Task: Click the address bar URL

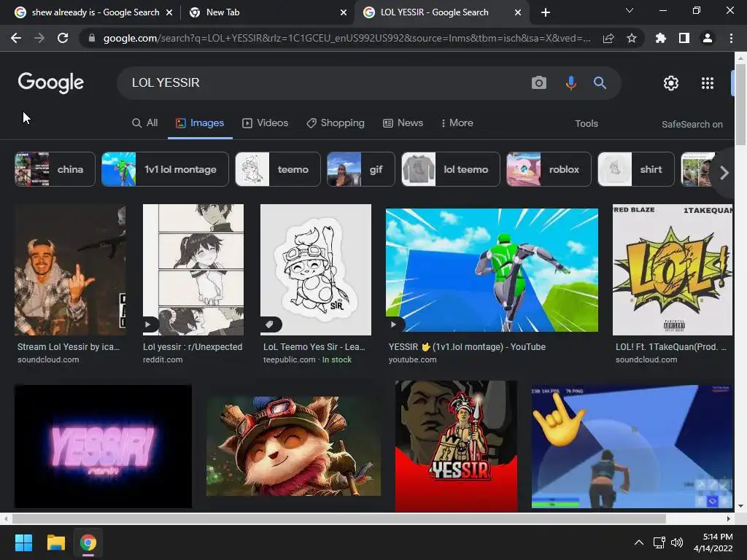Action: 347,38
